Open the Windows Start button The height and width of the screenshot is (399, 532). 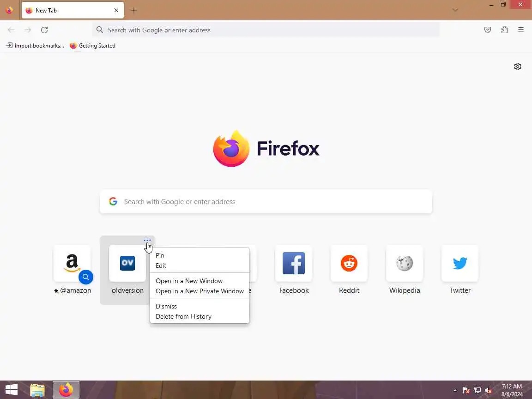(x=12, y=389)
